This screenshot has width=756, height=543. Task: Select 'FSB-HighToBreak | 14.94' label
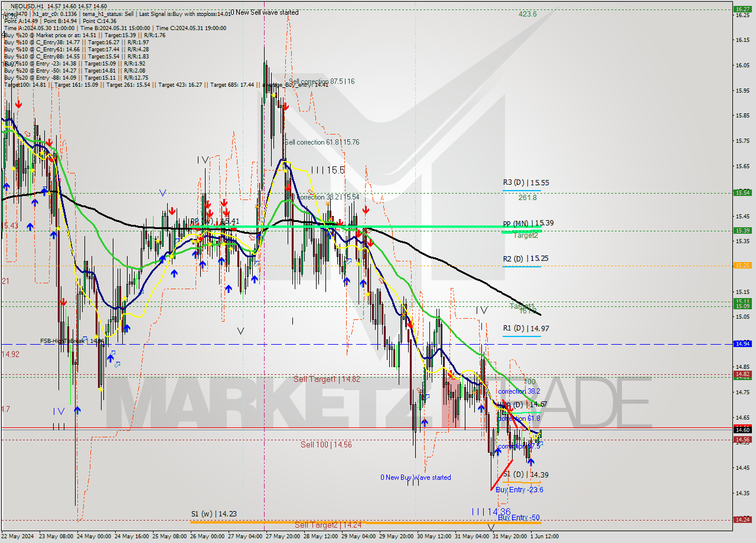tap(72, 341)
